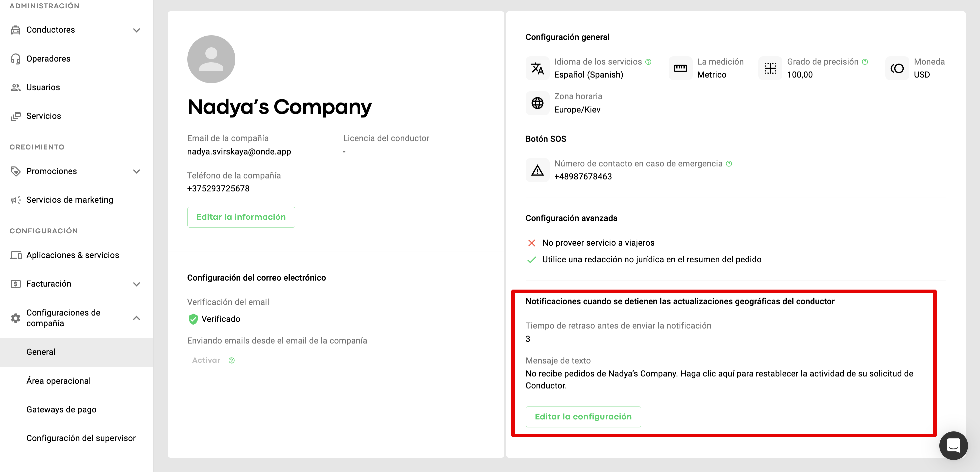Image resolution: width=980 pixels, height=472 pixels.
Task: Click help icon beside Grado de precisión
Action: tap(865, 62)
